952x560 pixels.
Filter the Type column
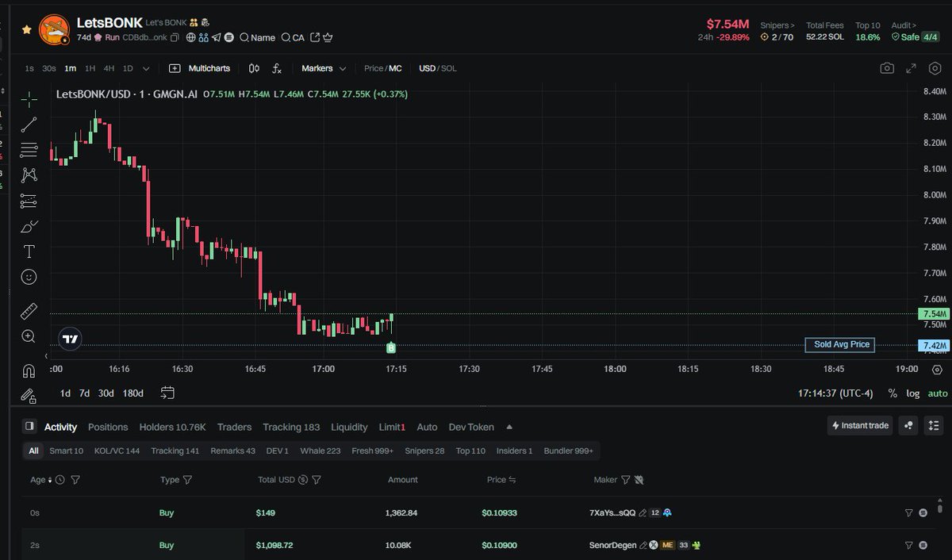point(187,480)
